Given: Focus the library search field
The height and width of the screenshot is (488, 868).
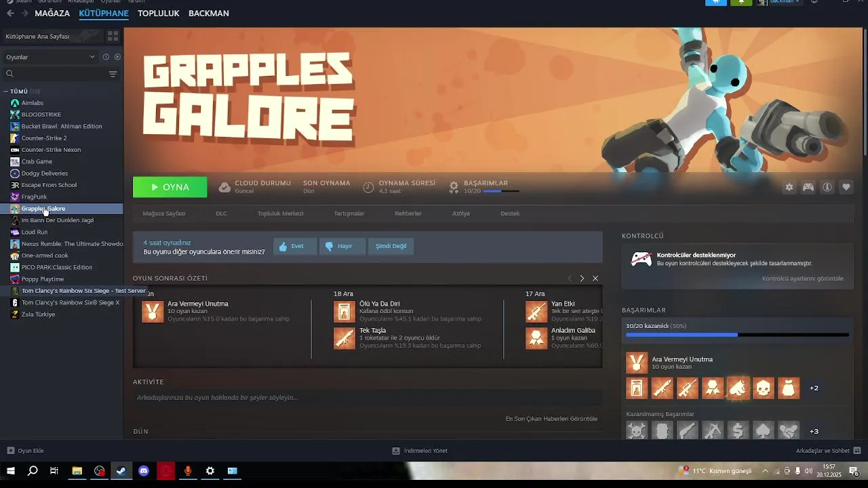Looking at the screenshot, I should click(60, 74).
